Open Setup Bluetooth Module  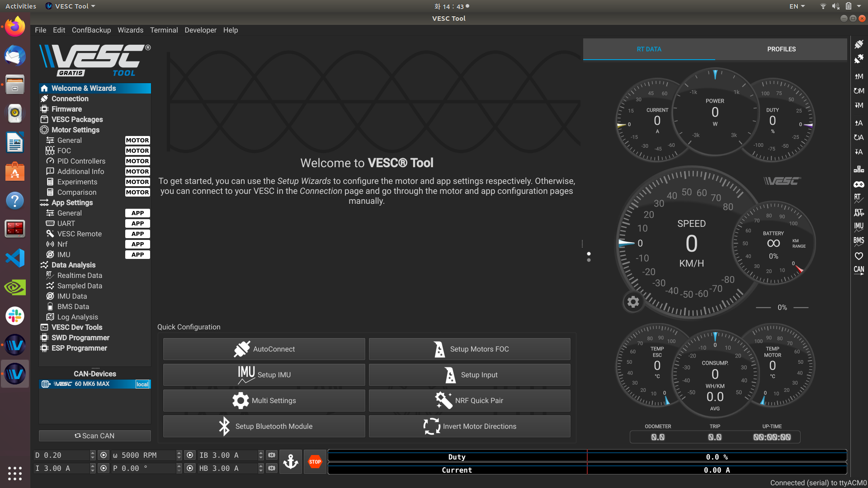264,426
